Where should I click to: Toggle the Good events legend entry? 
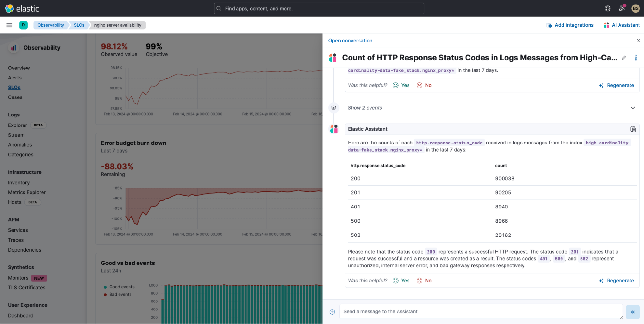click(x=119, y=287)
